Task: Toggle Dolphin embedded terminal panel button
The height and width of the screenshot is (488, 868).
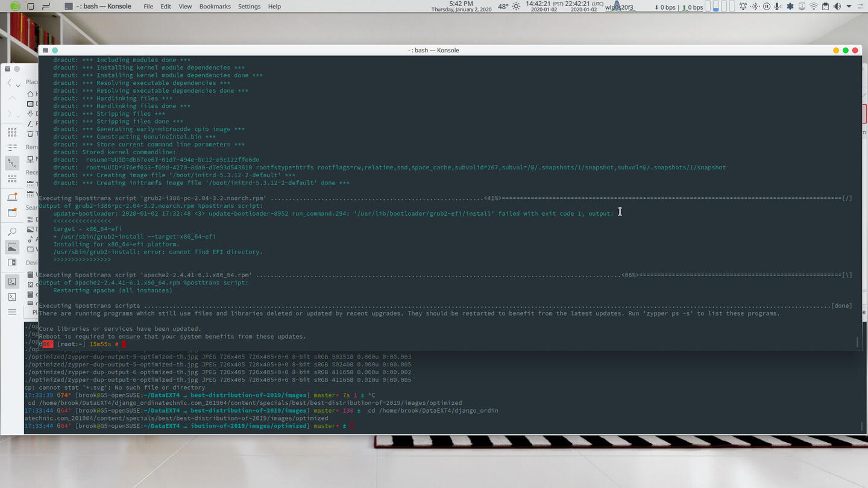Action: 12,281
